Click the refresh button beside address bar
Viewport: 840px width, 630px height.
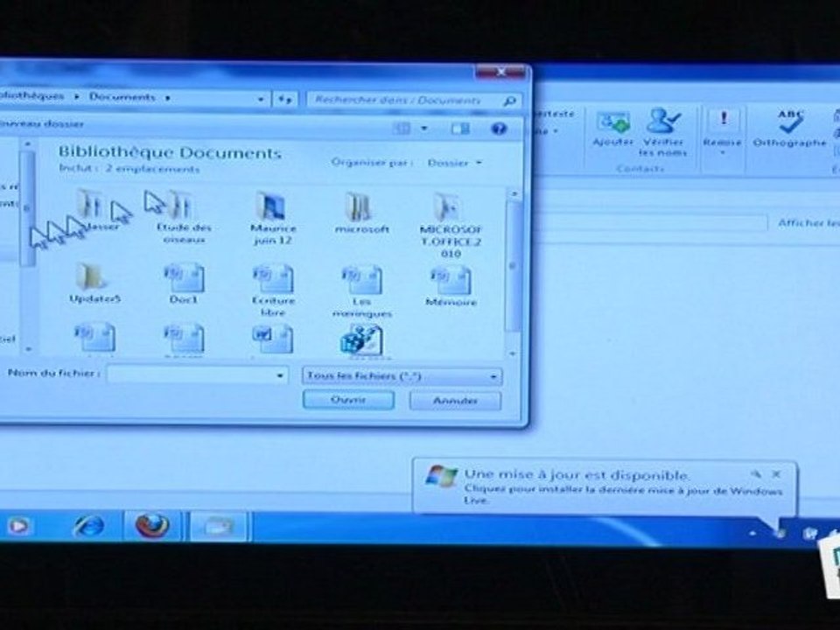click(284, 100)
